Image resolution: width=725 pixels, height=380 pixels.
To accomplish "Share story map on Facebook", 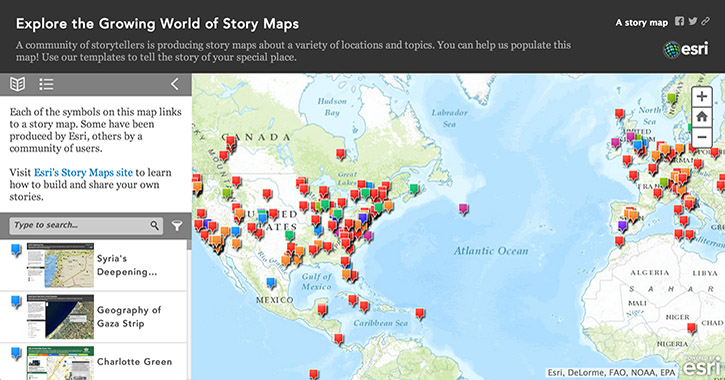I will click(x=679, y=21).
